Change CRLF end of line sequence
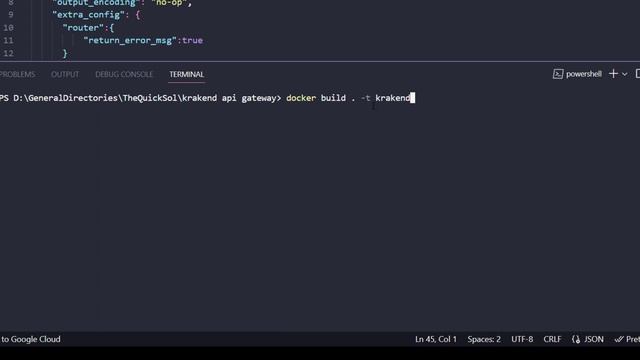The width and height of the screenshot is (640, 360). 552,339
